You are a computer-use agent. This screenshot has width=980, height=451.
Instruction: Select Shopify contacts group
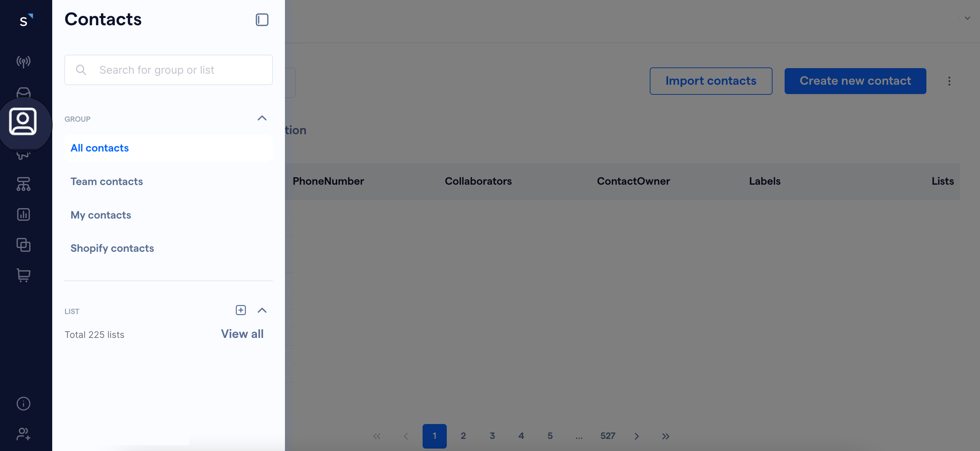tap(112, 247)
